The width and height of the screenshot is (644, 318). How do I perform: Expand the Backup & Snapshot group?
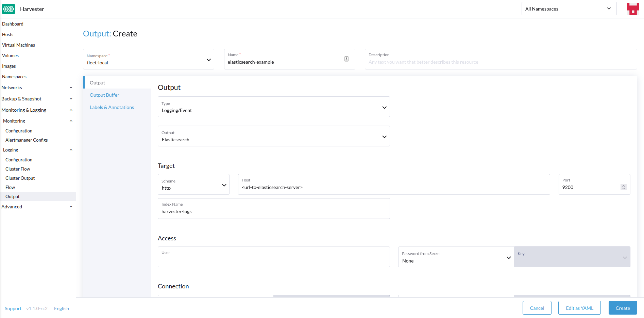point(71,99)
